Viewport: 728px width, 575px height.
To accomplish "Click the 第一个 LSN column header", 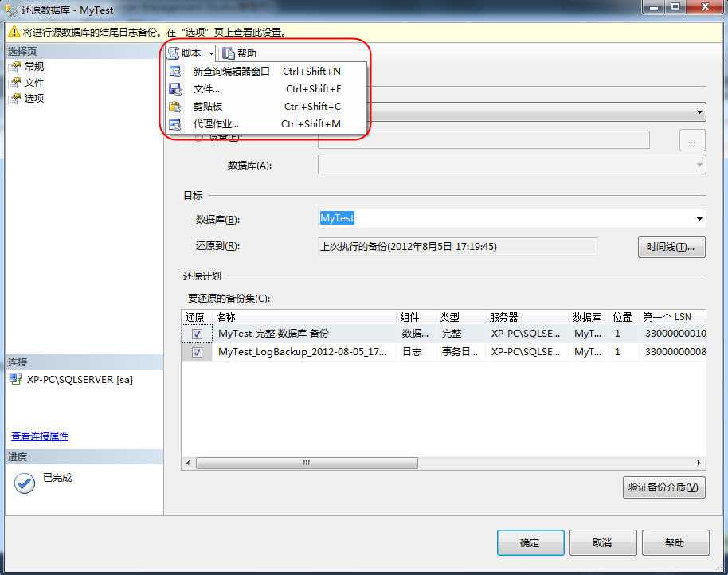I will click(672, 317).
